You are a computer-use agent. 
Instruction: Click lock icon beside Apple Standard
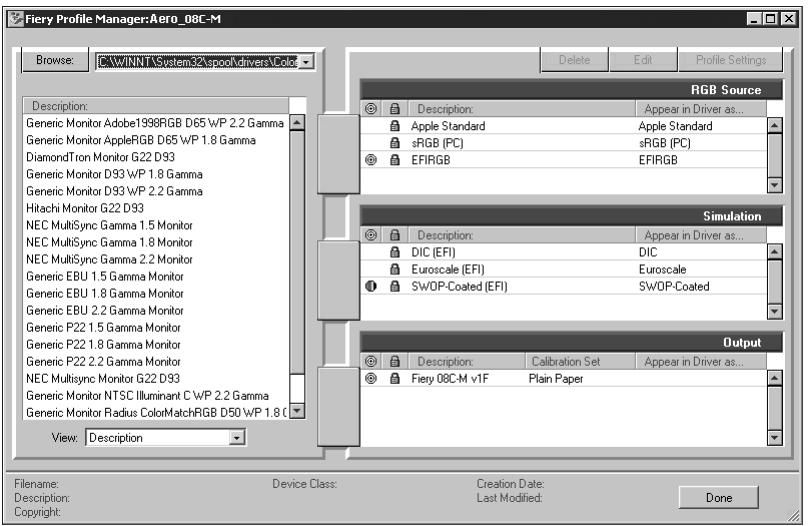395,126
